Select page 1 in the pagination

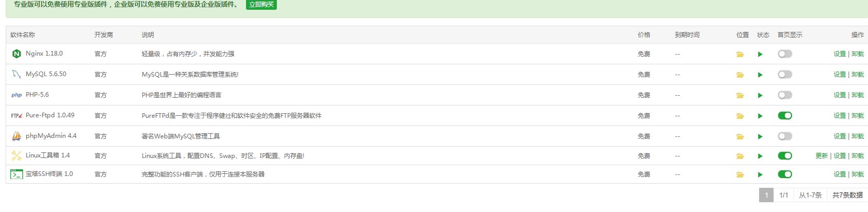(766, 195)
